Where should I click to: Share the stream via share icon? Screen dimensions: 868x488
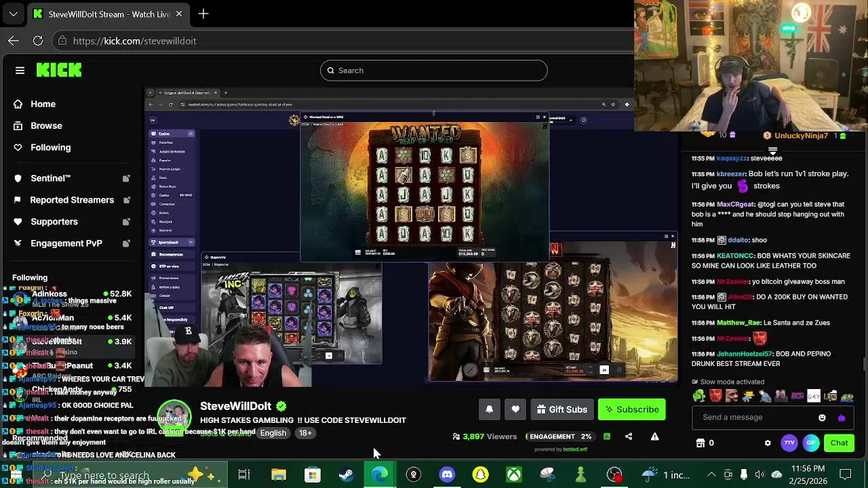coord(629,436)
